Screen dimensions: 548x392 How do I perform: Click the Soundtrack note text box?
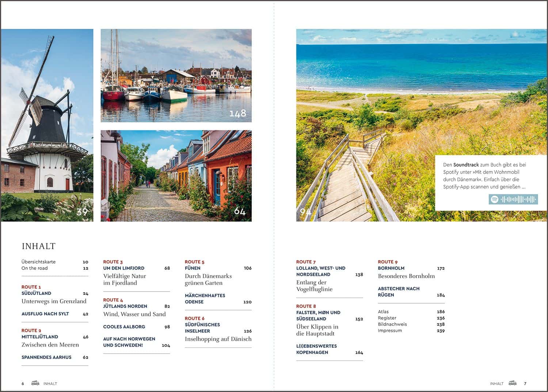491,183
